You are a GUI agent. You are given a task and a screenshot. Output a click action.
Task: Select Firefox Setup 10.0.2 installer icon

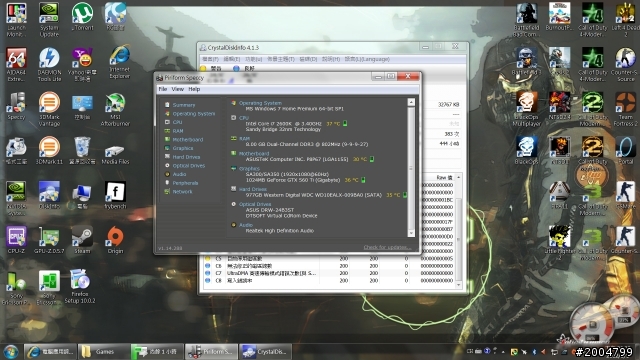tap(80, 286)
